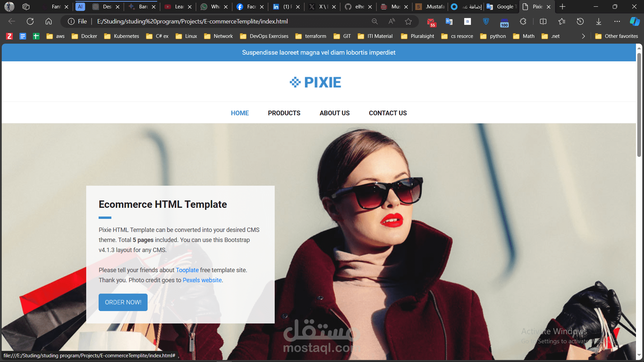Open tab actions workspaces icon
Screen dimensions: 644x362
click(x=26, y=7)
